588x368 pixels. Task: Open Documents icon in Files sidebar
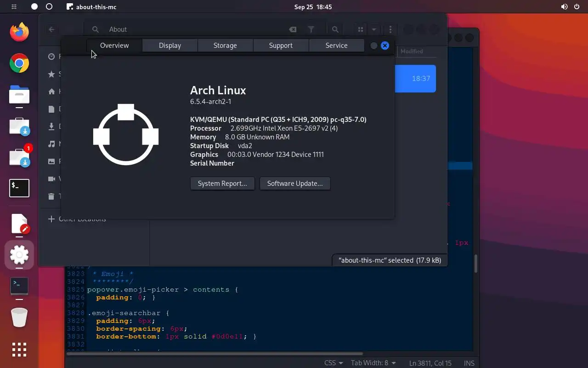(x=51, y=109)
